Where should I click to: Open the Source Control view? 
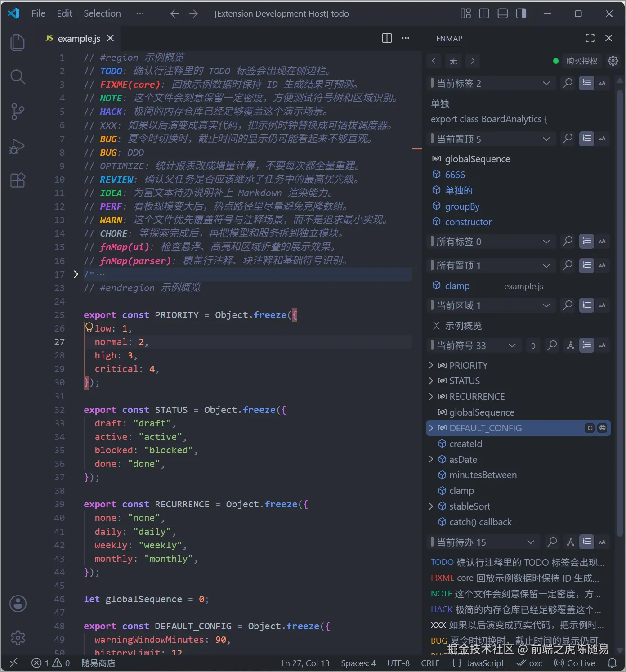[18, 112]
